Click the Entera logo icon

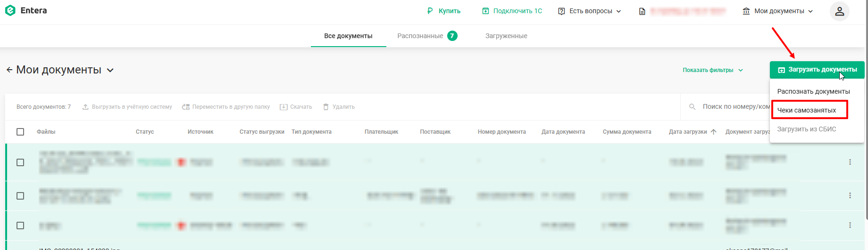point(10,10)
